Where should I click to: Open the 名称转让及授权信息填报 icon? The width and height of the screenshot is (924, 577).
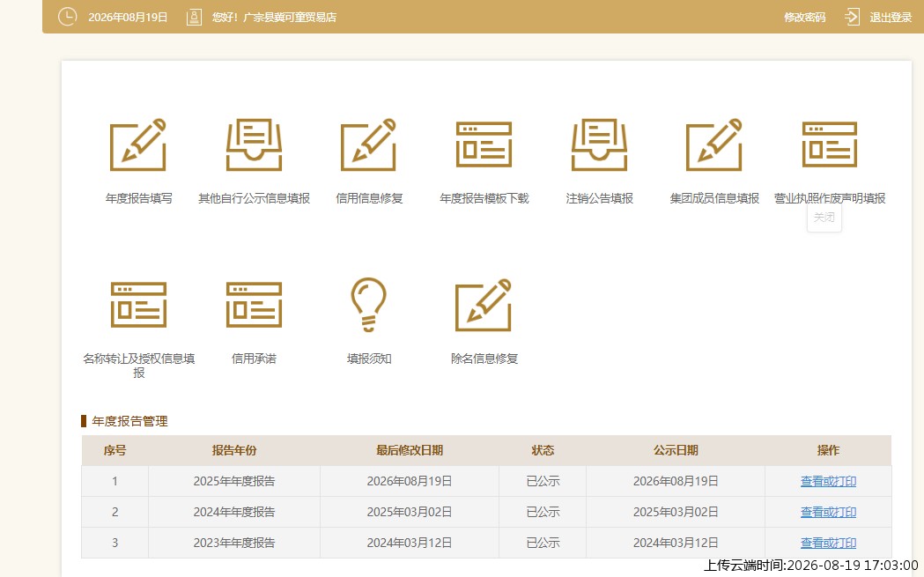click(138, 305)
